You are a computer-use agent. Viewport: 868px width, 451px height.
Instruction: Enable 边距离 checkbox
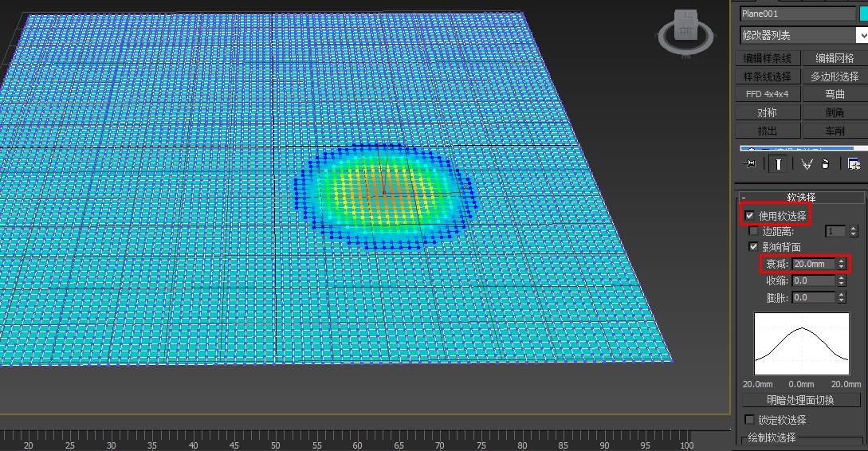pos(753,231)
